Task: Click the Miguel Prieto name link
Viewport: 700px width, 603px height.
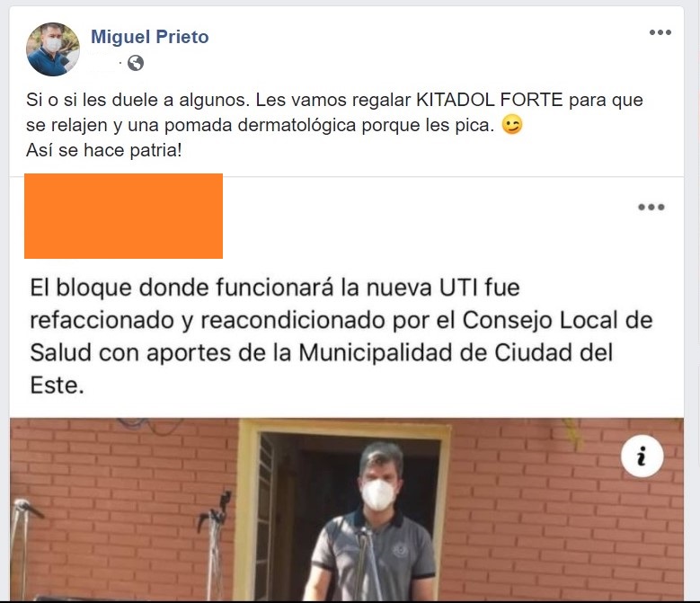Action: click(x=149, y=37)
